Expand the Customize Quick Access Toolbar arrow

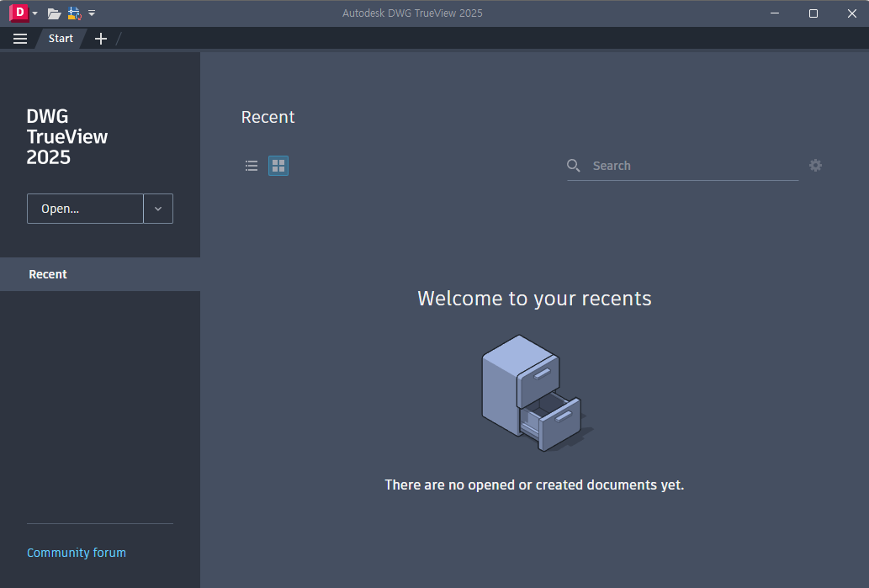[x=92, y=13]
